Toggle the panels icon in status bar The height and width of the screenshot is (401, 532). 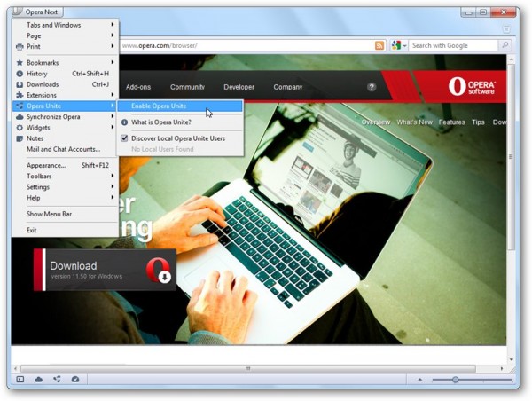point(20,380)
